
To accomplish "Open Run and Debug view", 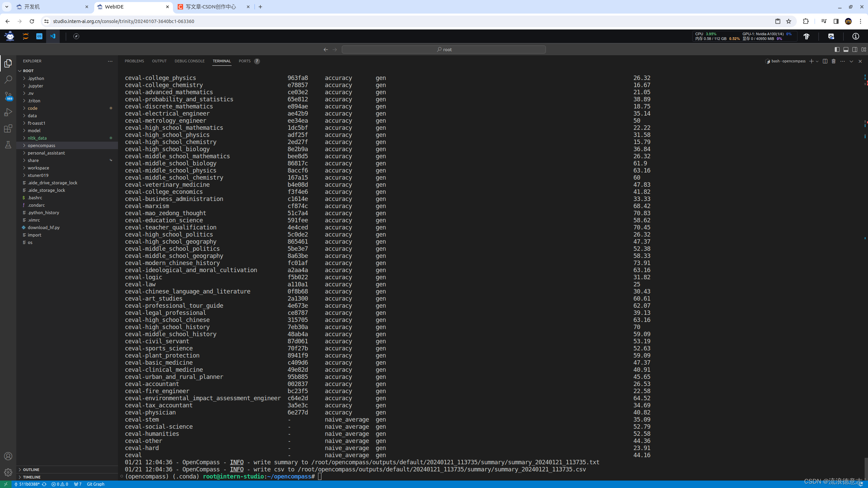I will [8, 112].
